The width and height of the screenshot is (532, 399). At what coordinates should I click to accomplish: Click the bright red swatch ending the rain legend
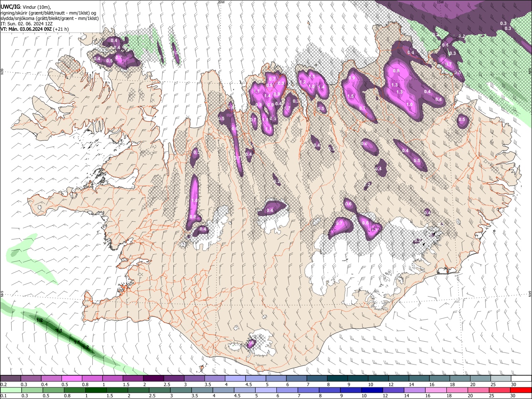522,390
